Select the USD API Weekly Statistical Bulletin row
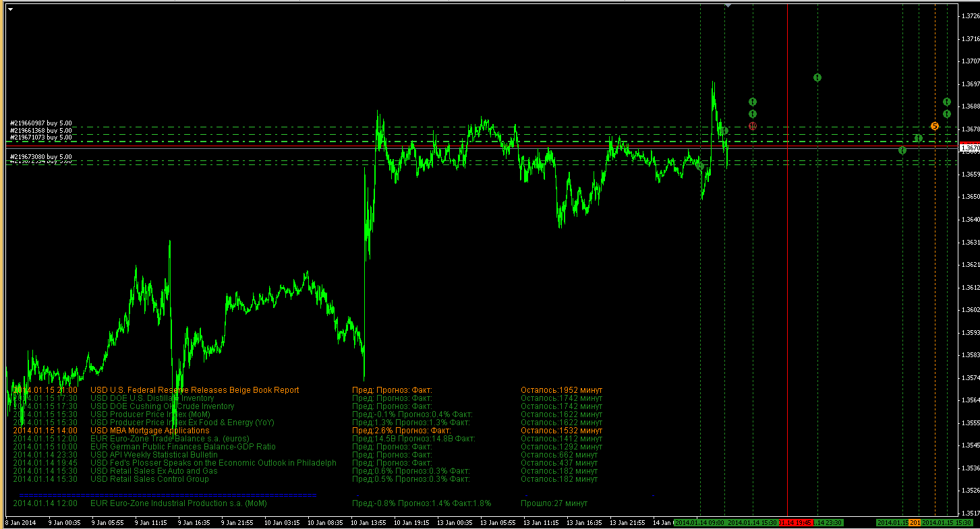Image resolution: width=980 pixels, height=529 pixels. click(x=154, y=455)
